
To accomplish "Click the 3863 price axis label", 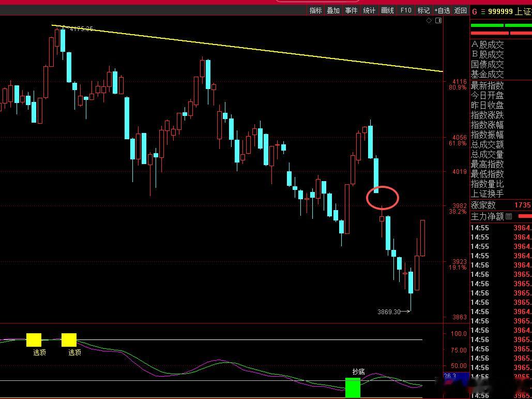I will pyautogui.click(x=460, y=317).
